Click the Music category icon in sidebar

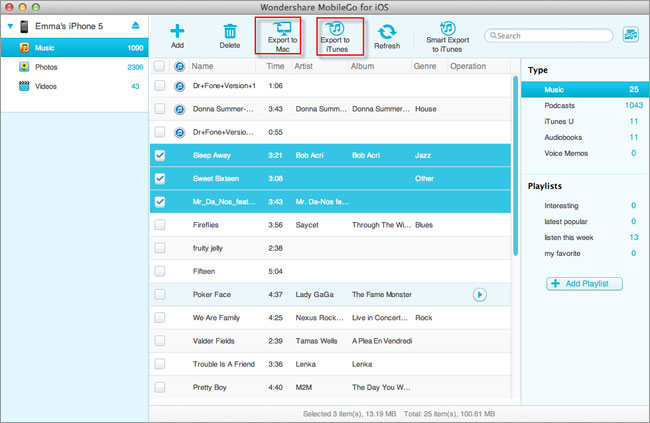tap(24, 48)
